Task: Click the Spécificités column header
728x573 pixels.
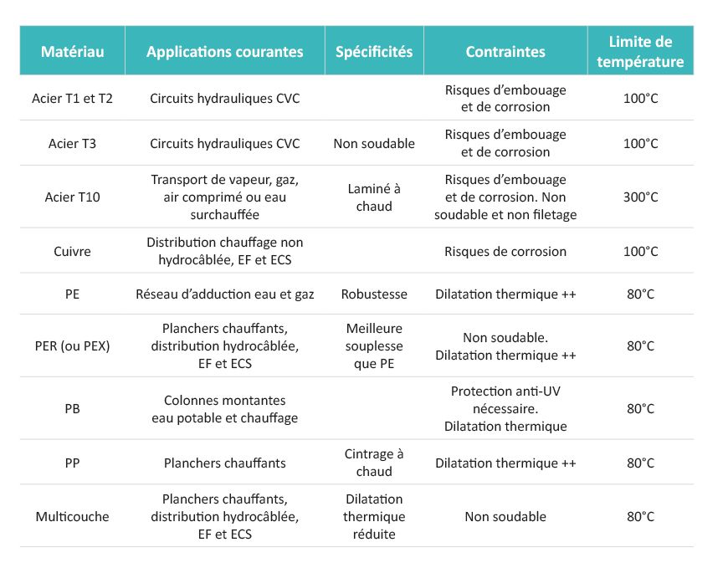Action: click(374, 52)
